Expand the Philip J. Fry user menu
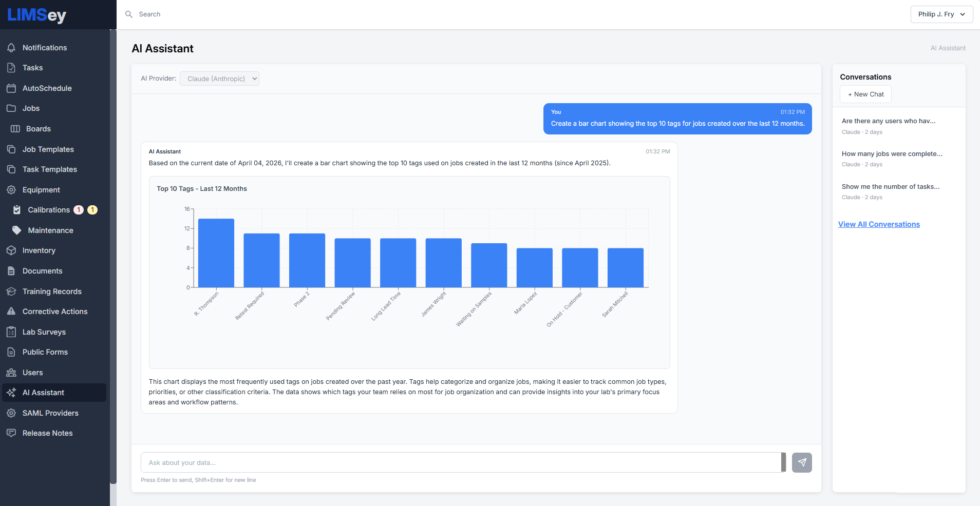 point(941,14)
